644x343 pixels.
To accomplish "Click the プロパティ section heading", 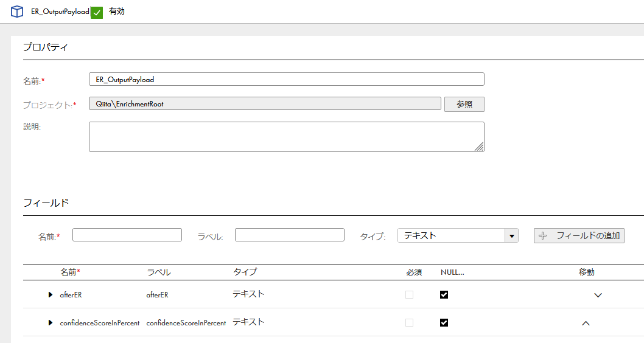I will (x=45, y=47).
